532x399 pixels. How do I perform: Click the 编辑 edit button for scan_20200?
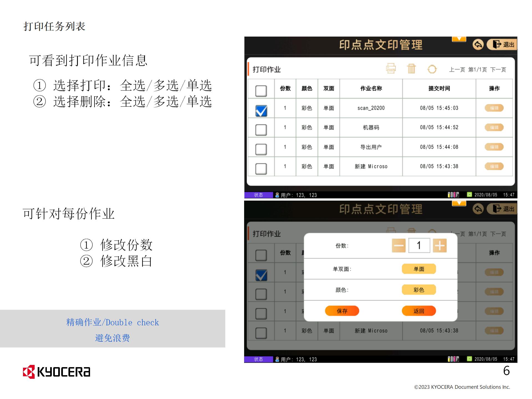pos(494,108)
